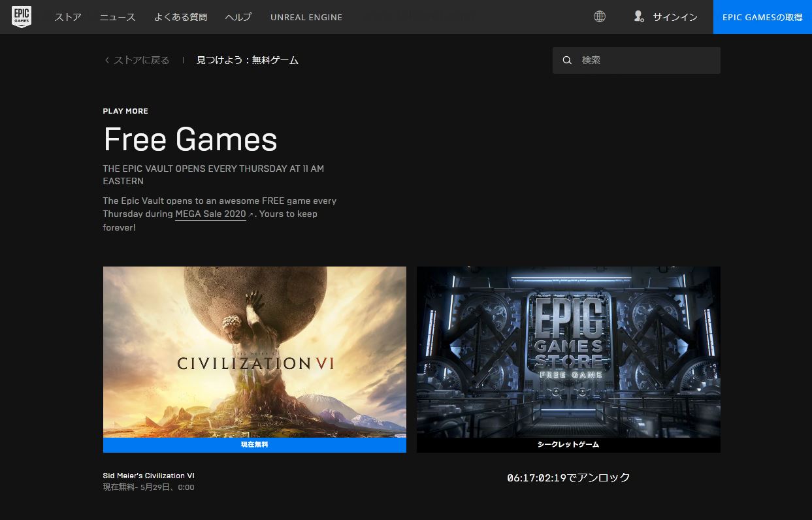This screenshot has height=520, width=812.
Task: Click the 06:17:02:19でアンロック countdown text
Action: (568, 478)
